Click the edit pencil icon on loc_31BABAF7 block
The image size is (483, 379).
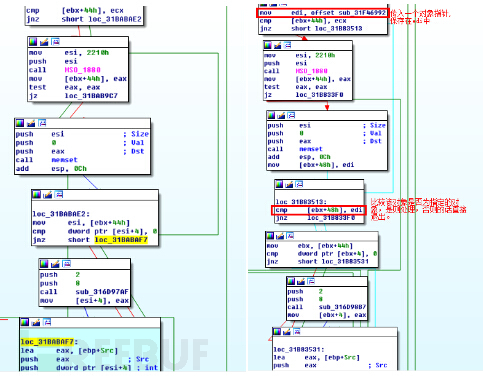coord(36,322)
